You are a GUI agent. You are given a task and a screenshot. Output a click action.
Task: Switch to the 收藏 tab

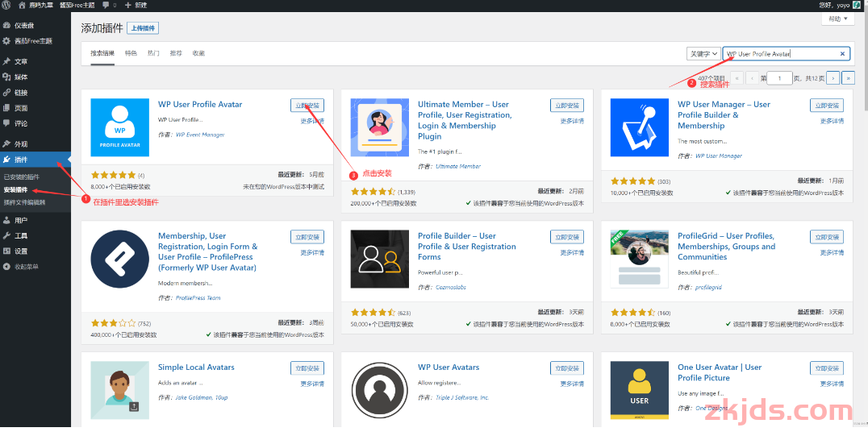click(198, 54)
